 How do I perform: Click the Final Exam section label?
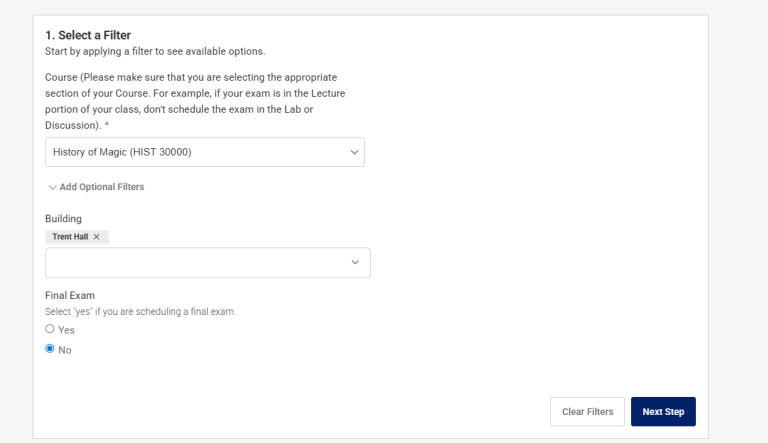point(70,296)
